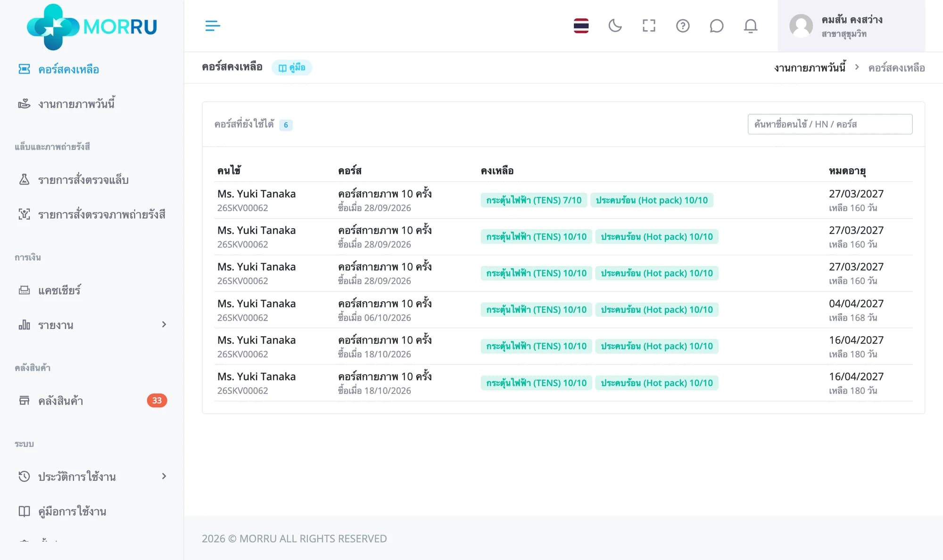Click the course row purchased 06/10/2026

pyautogui.click(x=563, y=310)
